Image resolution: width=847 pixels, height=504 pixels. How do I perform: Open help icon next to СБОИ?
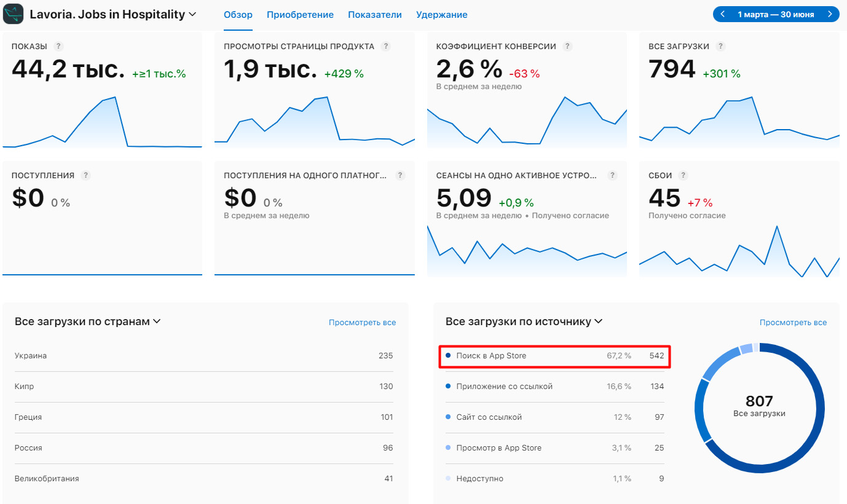[683, 175]
